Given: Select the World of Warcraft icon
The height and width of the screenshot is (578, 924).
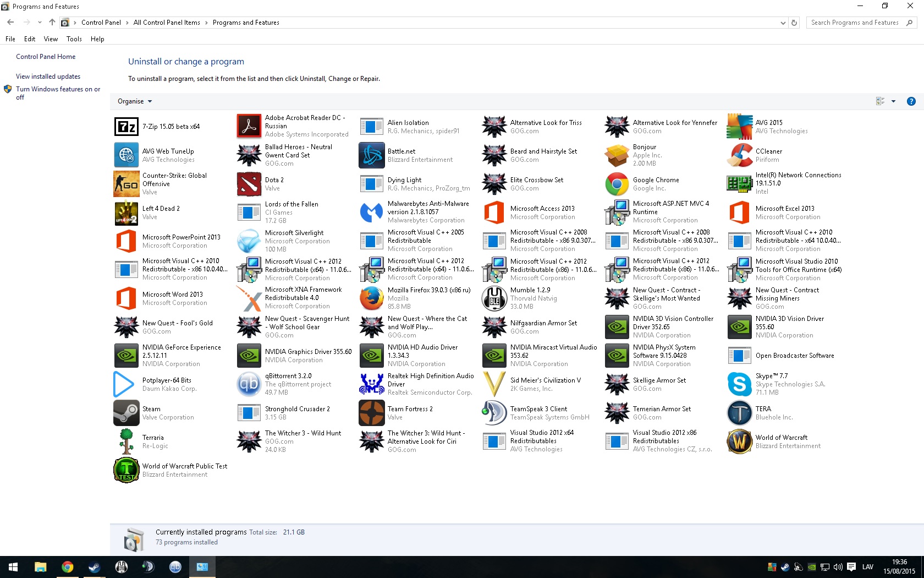Looking at the screenshot, I should tap(739, 441).
